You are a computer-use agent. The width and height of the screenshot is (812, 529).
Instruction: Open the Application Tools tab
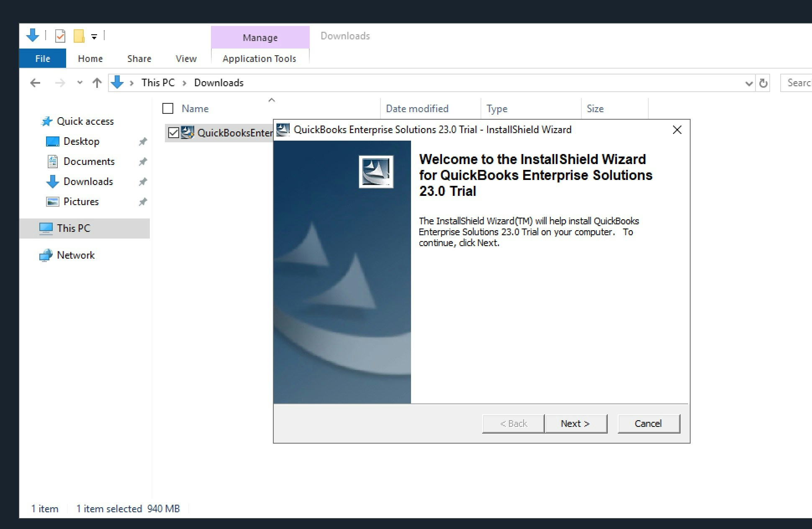pyautogui.click(x=260, y=59)
